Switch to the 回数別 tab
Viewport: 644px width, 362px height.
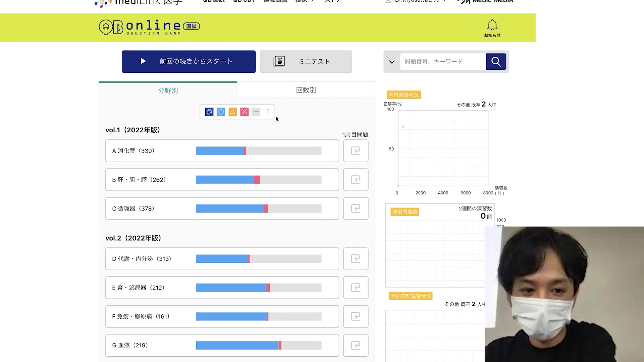coord(306,90)
